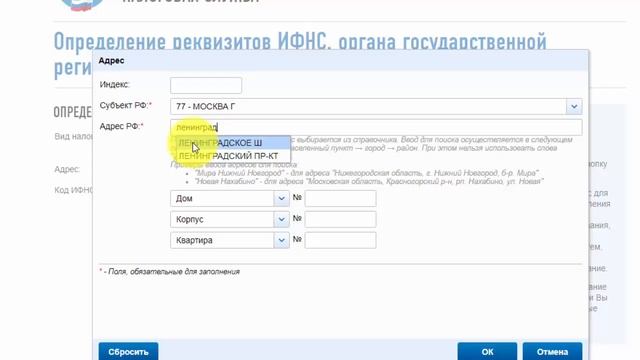Expand the Дом type dropdown

click(x=281, y=198)
